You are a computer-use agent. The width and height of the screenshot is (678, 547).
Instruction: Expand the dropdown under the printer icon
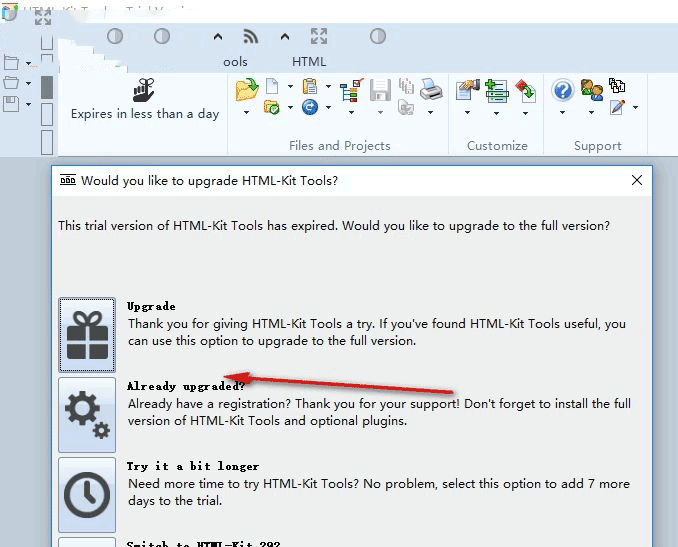pos(431,113)
